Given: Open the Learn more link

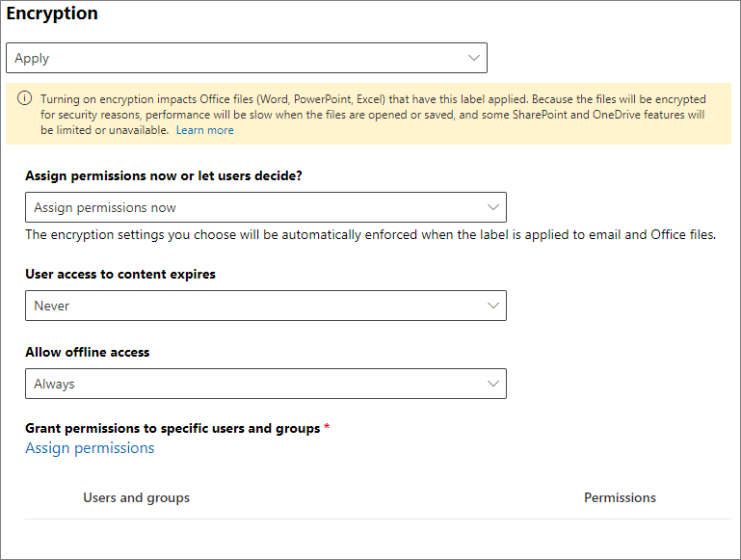Looking at the screenshot, I should click(x=204, y=130).
